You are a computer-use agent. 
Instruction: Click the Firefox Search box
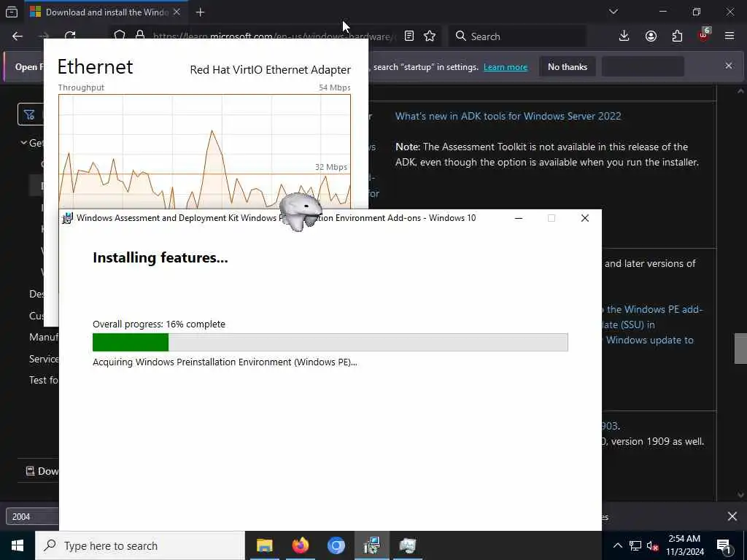point(518,36)
